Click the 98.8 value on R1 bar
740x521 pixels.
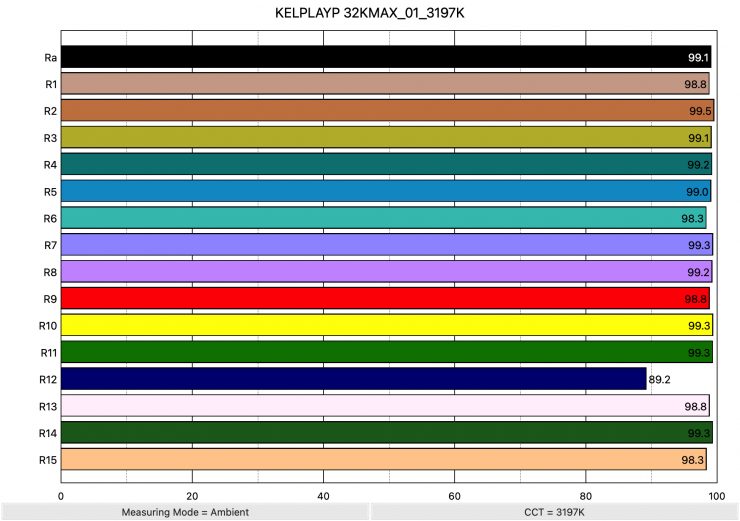coord(696,85)
